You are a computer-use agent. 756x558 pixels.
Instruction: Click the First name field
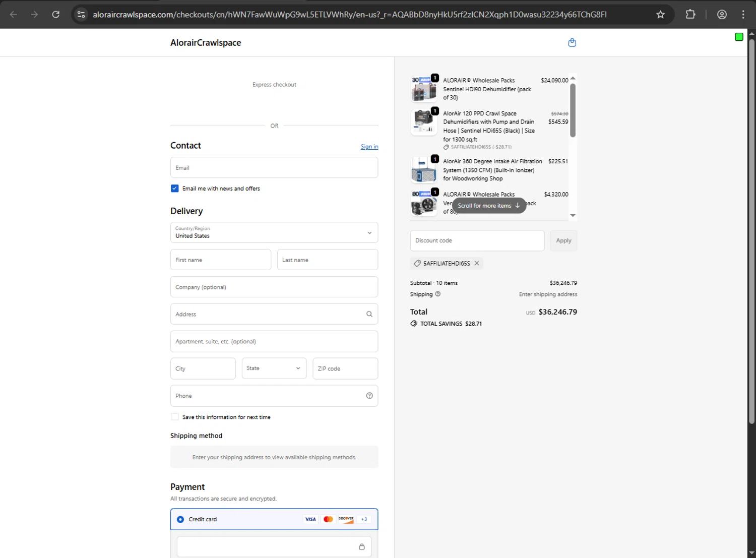click(221, 260)
